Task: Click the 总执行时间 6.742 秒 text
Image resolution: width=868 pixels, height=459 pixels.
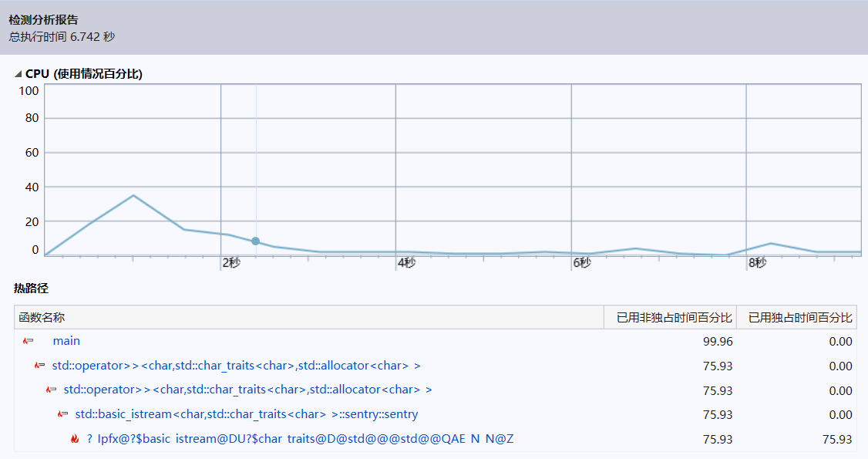Action: click(62, 36)
